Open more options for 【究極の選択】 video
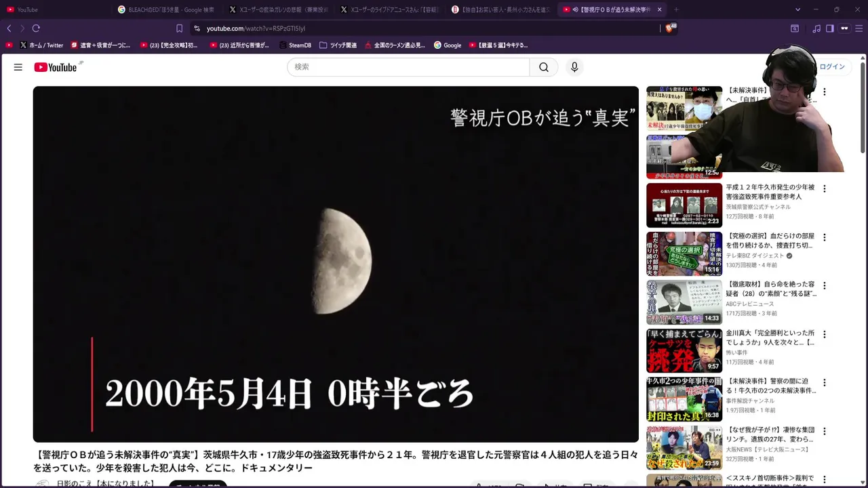 point(825,237)
